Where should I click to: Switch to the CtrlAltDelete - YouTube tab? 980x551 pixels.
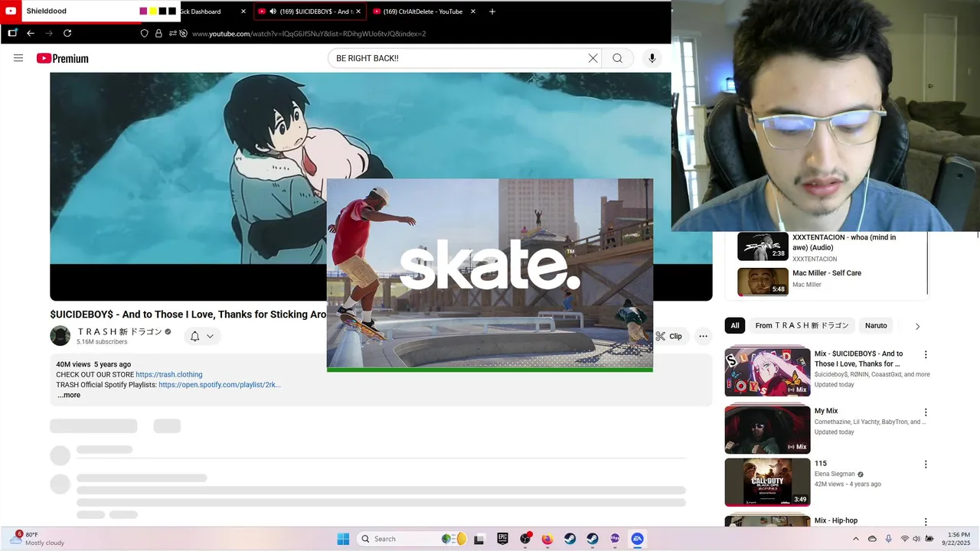click(x=423, y=11)
